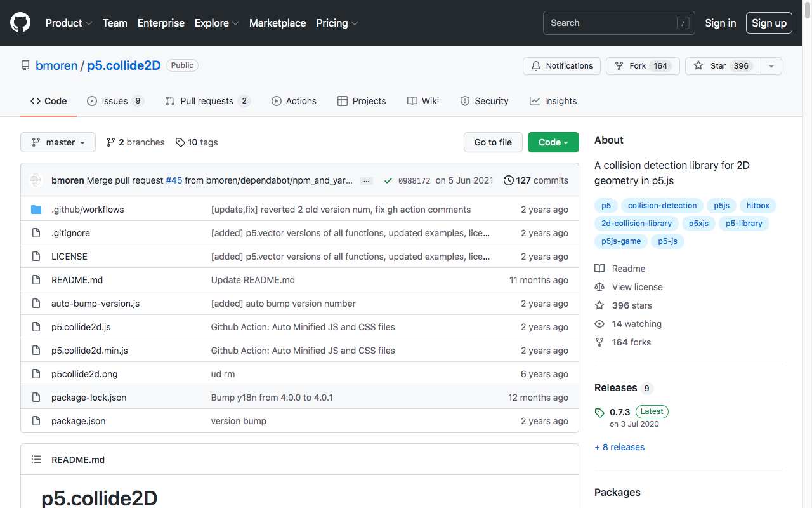Open the package-lock.json file

pyautogui.click(x=89, y=398)
